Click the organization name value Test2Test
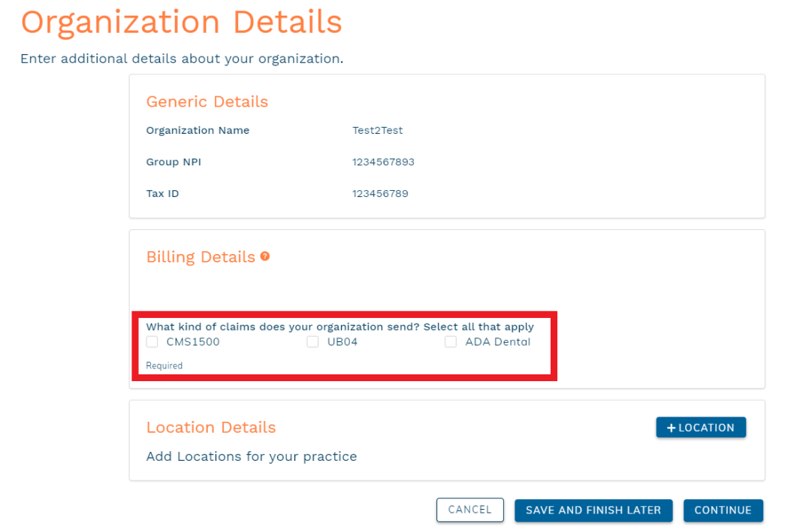 [x=377, y=130]
